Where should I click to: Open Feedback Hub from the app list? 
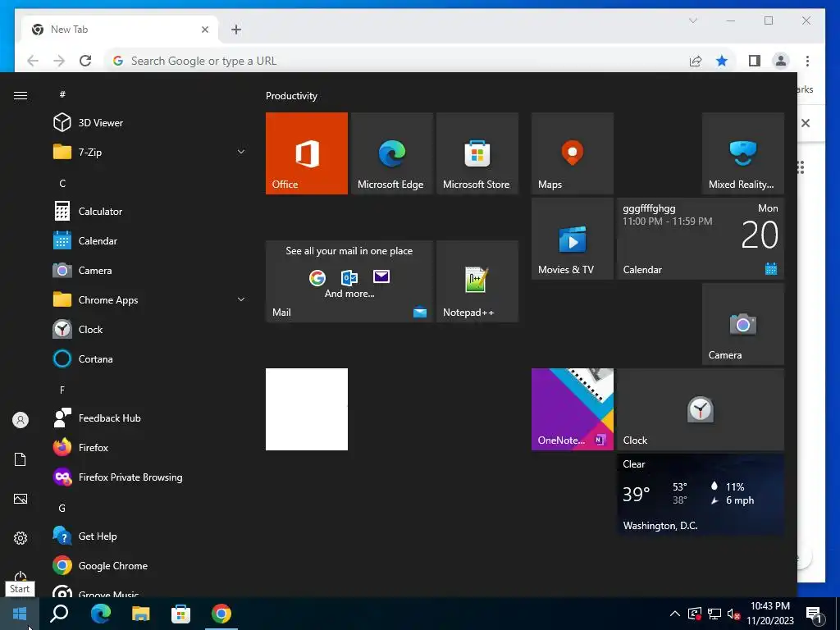click(x=150, y=418)
